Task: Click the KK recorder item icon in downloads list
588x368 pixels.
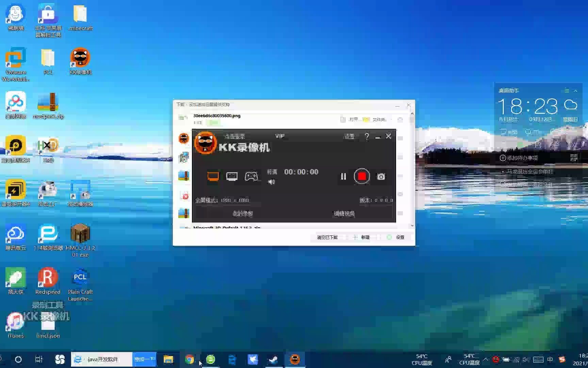Action: pos(184,138)
